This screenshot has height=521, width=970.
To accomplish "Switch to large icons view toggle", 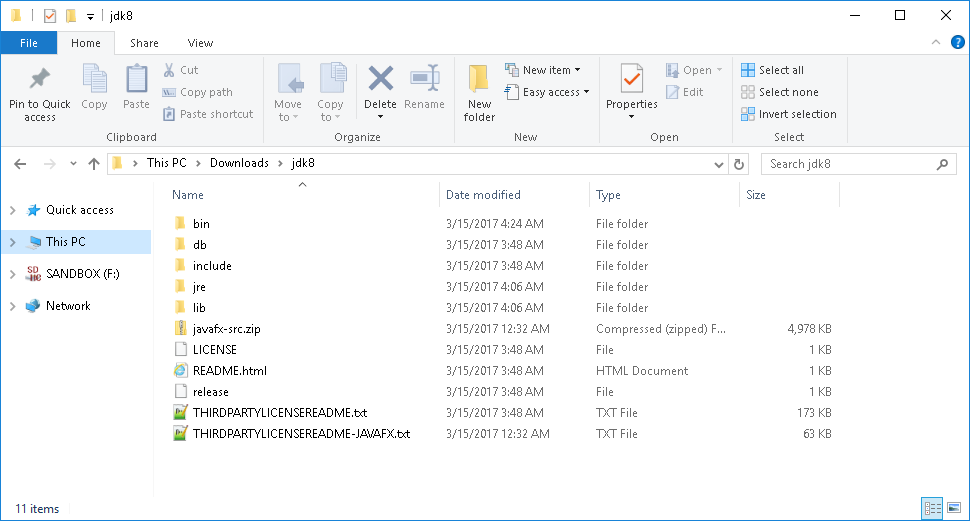I will click(x=953, y=509).
